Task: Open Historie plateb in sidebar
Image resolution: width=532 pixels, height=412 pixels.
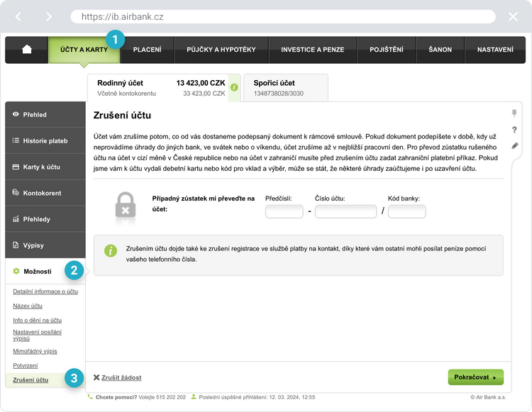Action: tap(45, 140)
